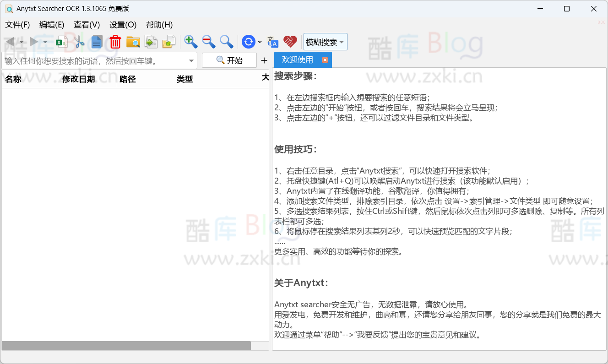Click the + filter button
Viewport: 608px width, 364px height.
(x=264, y=60)
